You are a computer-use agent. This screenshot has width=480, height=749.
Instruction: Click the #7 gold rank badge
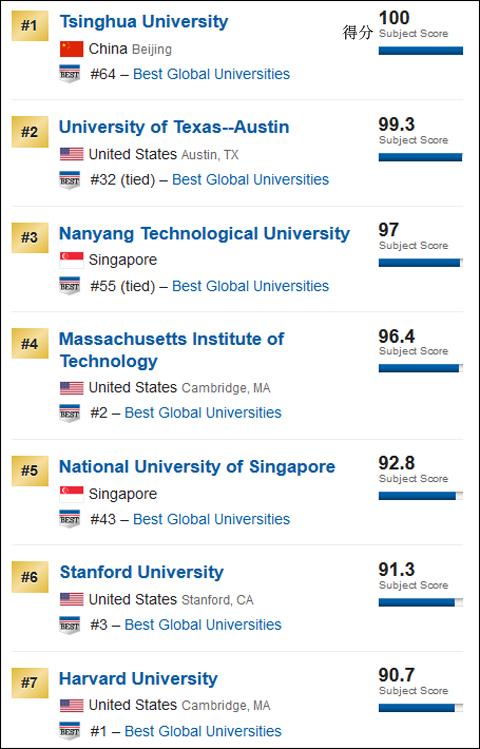30,683
